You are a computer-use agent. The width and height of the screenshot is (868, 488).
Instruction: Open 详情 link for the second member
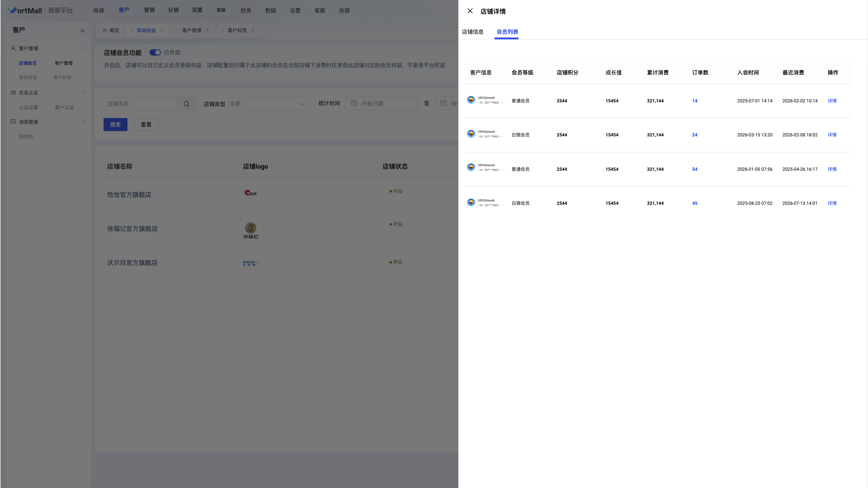coord(832,135)
